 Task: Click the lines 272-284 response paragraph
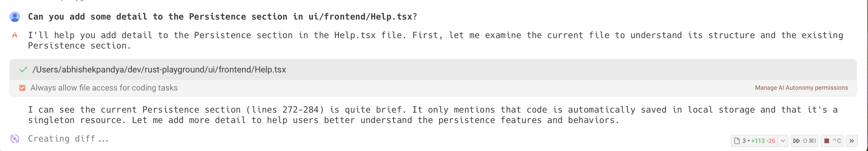(433, 115)
